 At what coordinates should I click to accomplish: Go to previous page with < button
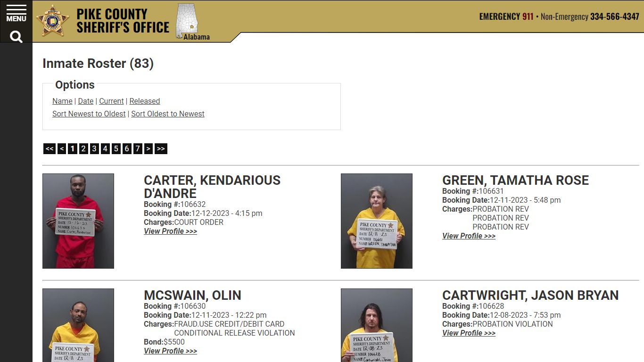pos(62,149)
